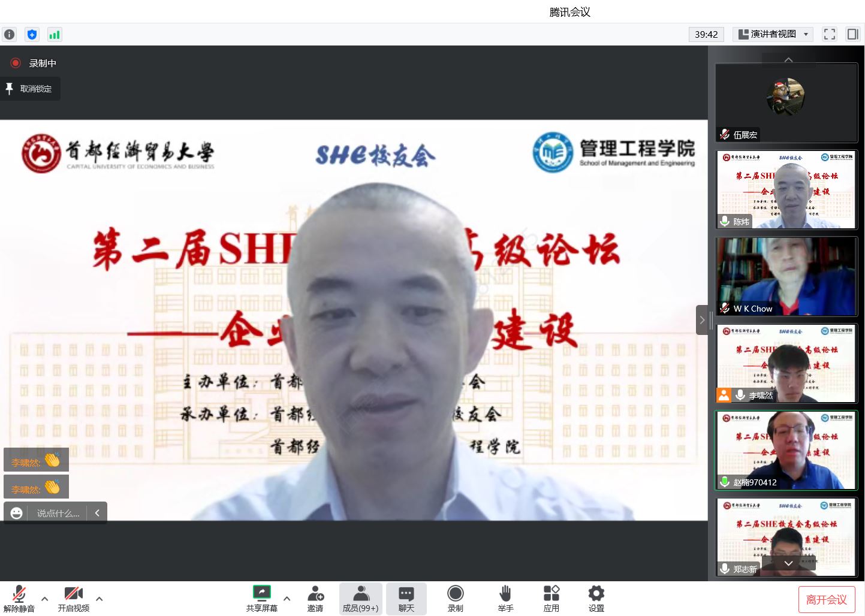Open the emoji reaction smiley icon
865x616 pixels.
tap(17, 513)
